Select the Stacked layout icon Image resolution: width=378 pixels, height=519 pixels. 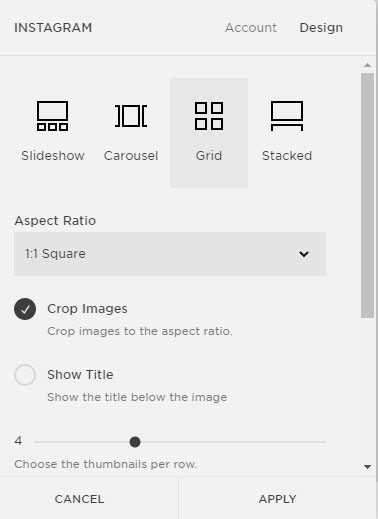coord(287,116)
